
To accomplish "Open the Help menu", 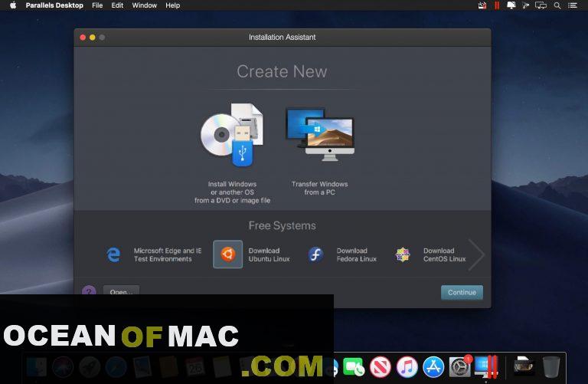I will [x=173, y=5].
